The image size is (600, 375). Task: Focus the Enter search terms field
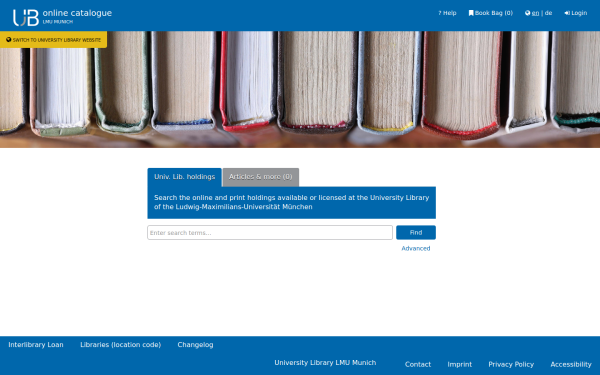coord(270,233)
